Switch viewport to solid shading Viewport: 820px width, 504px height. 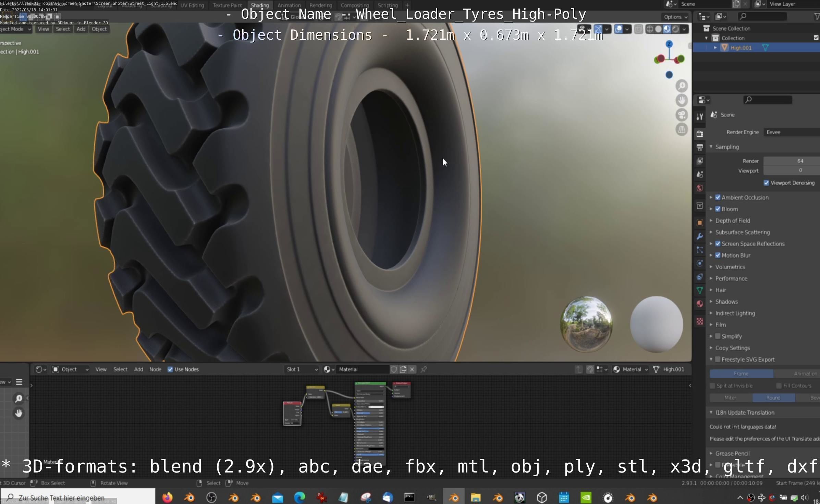click(658, 29)
